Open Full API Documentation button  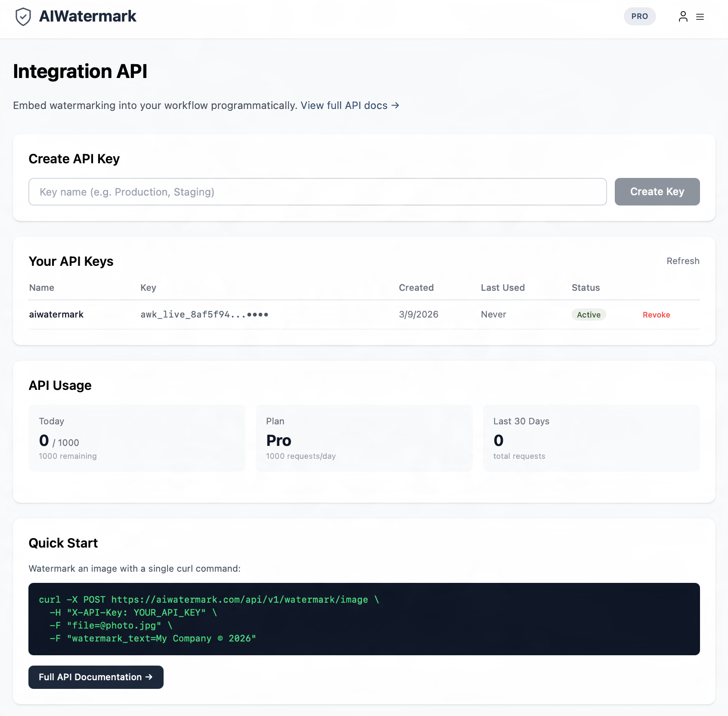coord(96,677)
